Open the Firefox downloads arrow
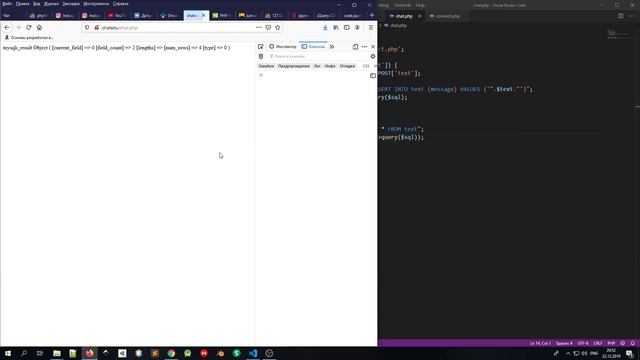Image resolution: width=640 pixels, height=360 pixels. click(x=325, y=27)
